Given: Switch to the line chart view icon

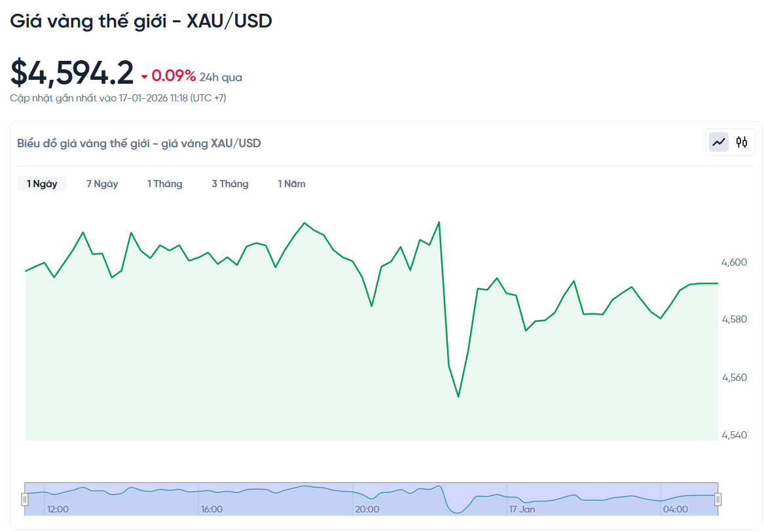Looking at the screenshot, I should [719, 142].
